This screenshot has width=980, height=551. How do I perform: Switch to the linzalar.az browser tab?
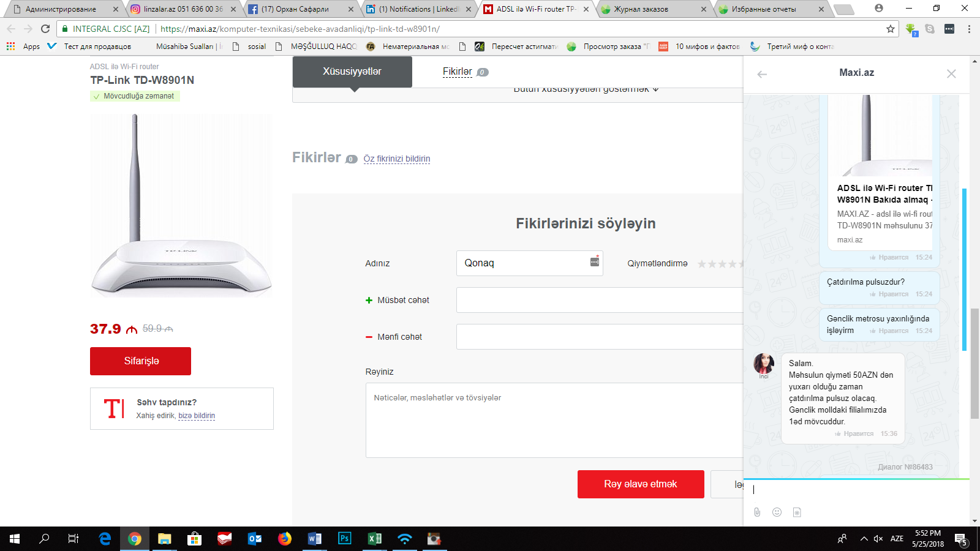(x=183, y=9)
